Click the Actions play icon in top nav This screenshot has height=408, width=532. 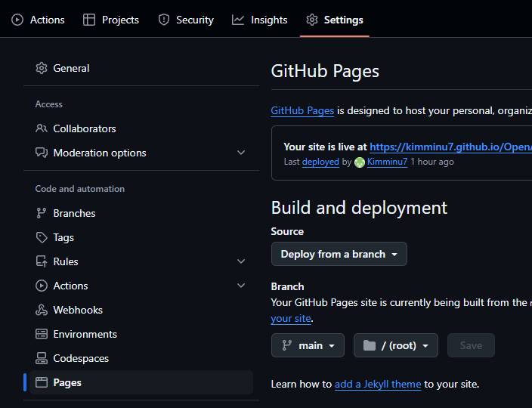tap(17, 20)
